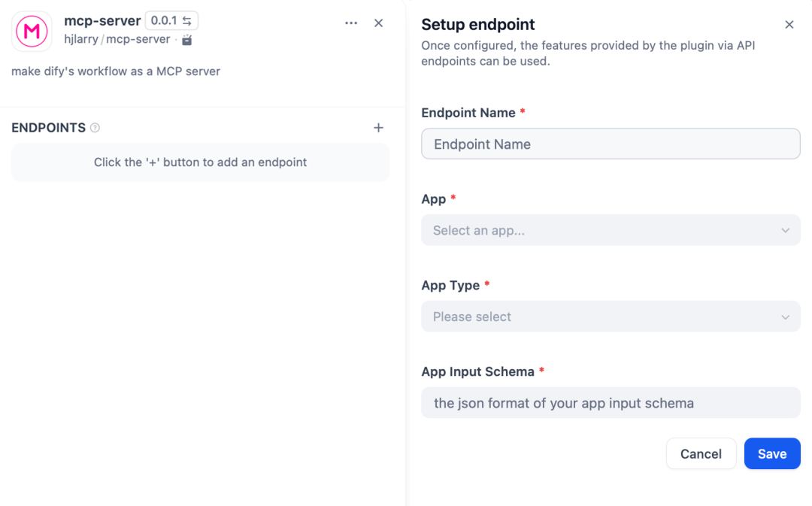Viewport: 812px width, 506px height.
Task: Close the Setup endpoint panel
Action: pos(789,25)
